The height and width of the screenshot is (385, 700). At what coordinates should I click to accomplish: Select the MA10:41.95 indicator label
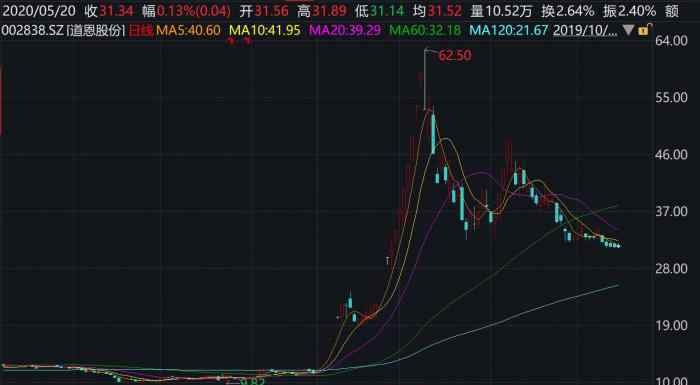point(265,31)
